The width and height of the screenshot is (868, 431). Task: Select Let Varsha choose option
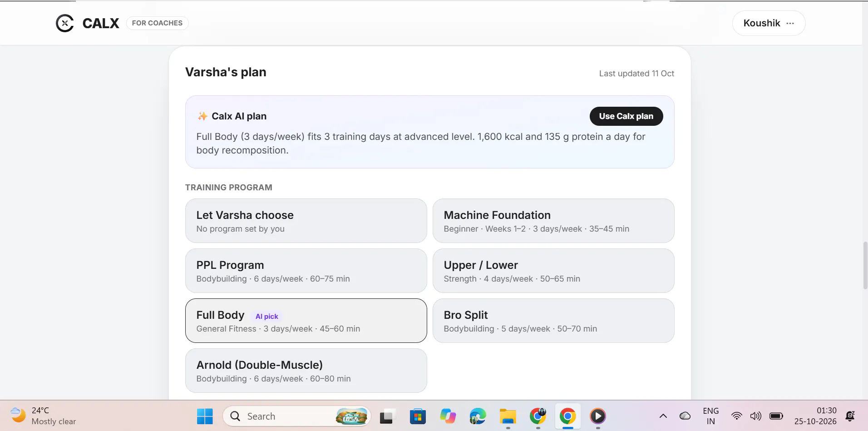306,221
